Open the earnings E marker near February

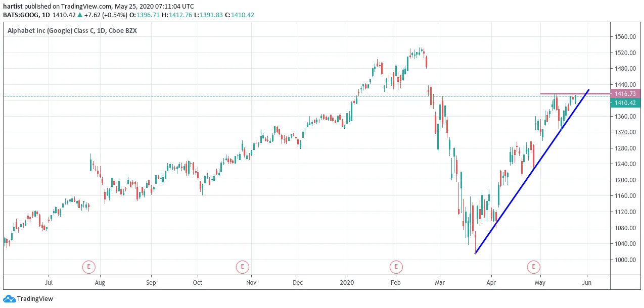pyautogui.click(x=395, y=266)
